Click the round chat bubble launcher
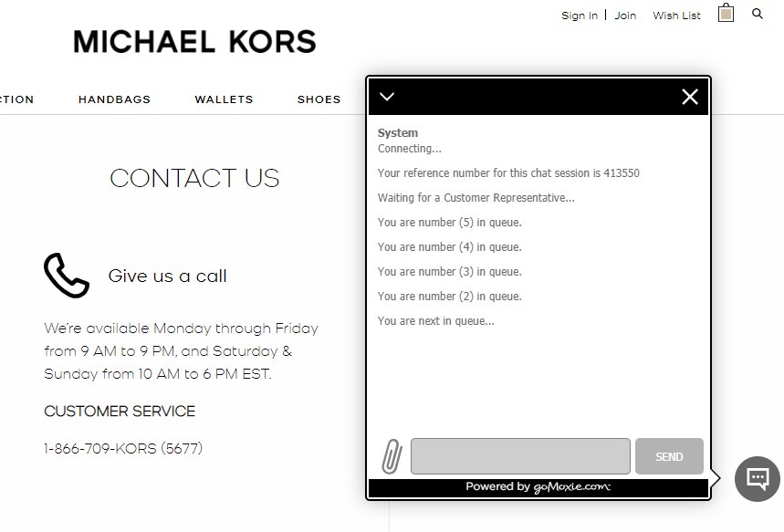 [x=757, y=478]
